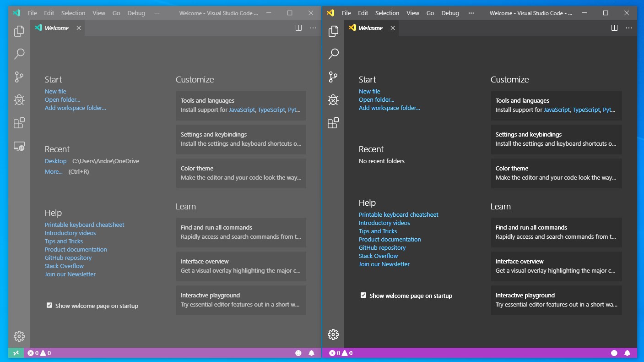Open the Remote Explorer icon in the left sidebar
This screenshot has height=362, width=644.
[x=19, y=146]
